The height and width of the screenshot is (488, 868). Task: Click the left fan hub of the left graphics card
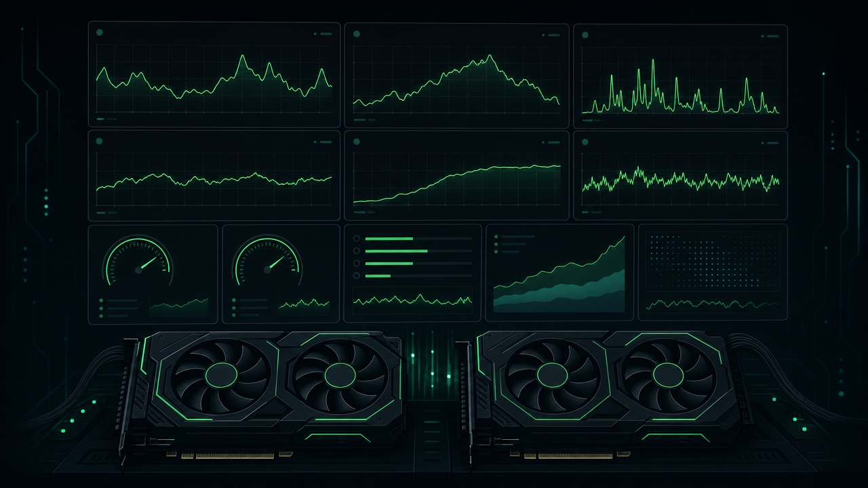coord(220,374)
